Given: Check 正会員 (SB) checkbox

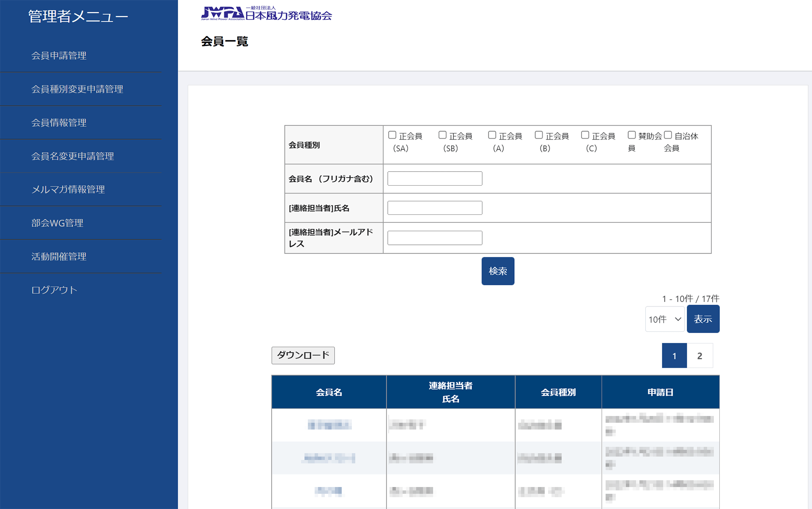Looking at the screenshot, I should pyautogui.click(x=442, y=135).
